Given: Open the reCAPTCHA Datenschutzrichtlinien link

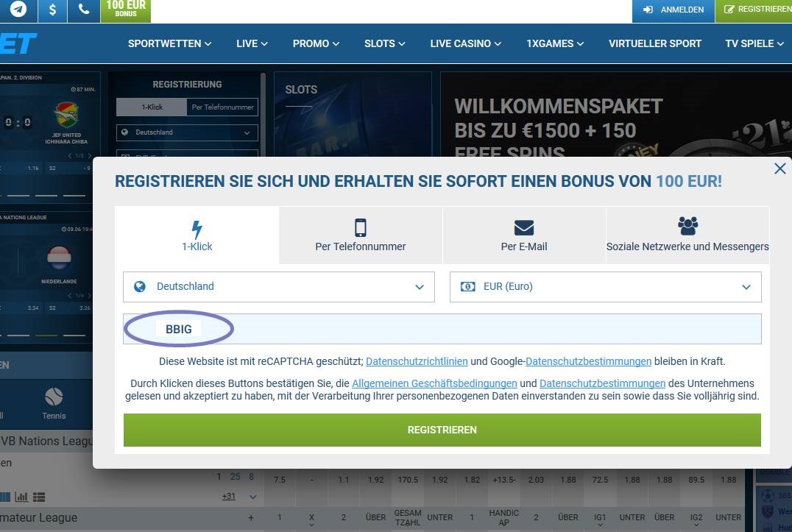Looking at the screenshot, I should (x=417, y=361).
